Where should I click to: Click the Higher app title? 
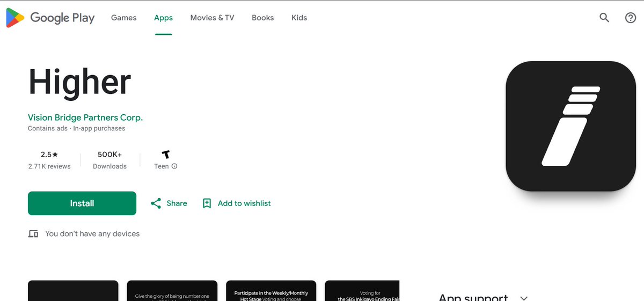click(x=79, y=83)
